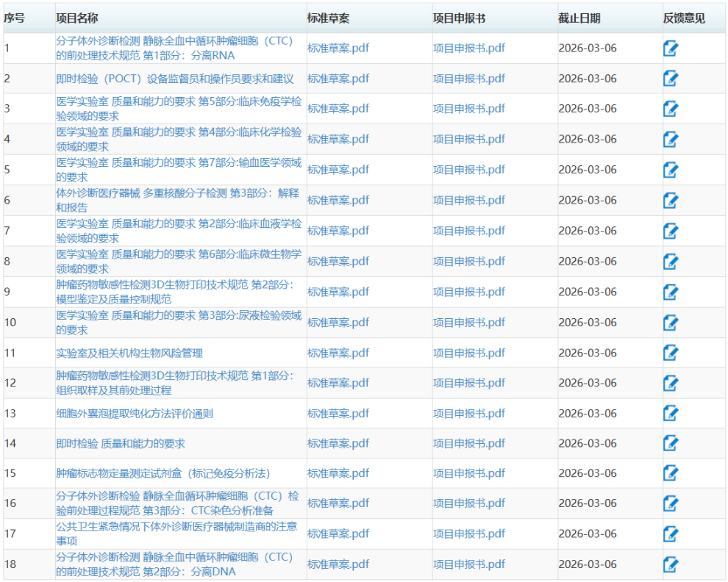The image size is (728, 582).
Task: Open feedback icon for row 3
Action: click(x=670, y=109)
